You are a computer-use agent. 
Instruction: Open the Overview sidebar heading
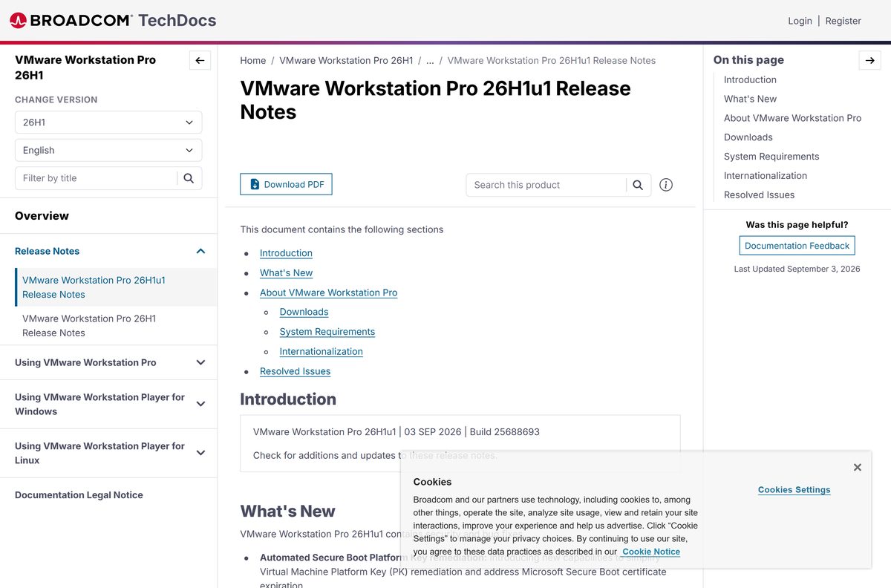tap(42, 216)
